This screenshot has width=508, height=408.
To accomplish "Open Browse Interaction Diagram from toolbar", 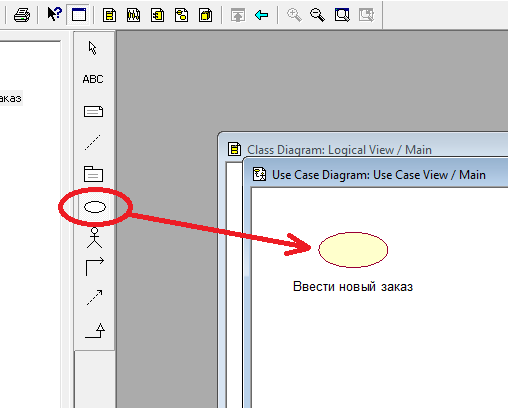I will pyautogui.click(x=133, y=15).
